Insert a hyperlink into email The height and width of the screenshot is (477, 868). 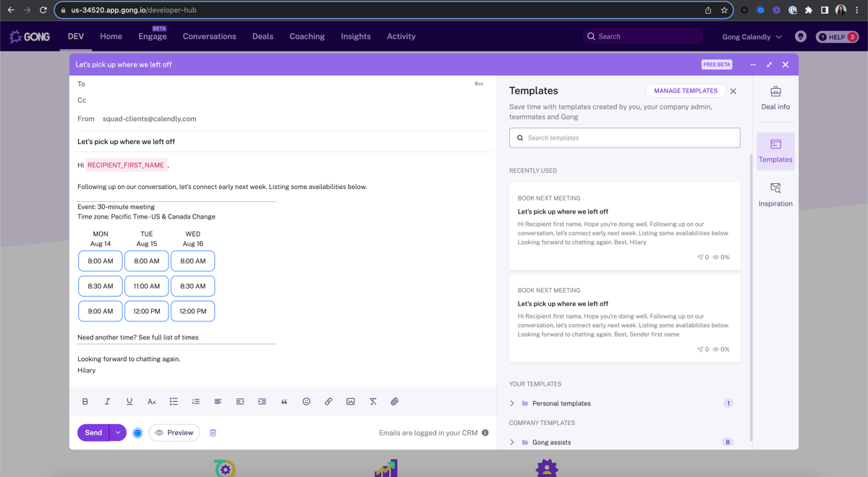pyautogui.click(x=328, y=402)
